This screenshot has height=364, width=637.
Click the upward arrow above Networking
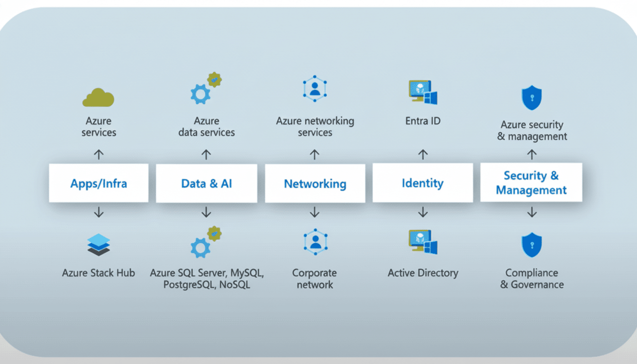pos(315,154)
